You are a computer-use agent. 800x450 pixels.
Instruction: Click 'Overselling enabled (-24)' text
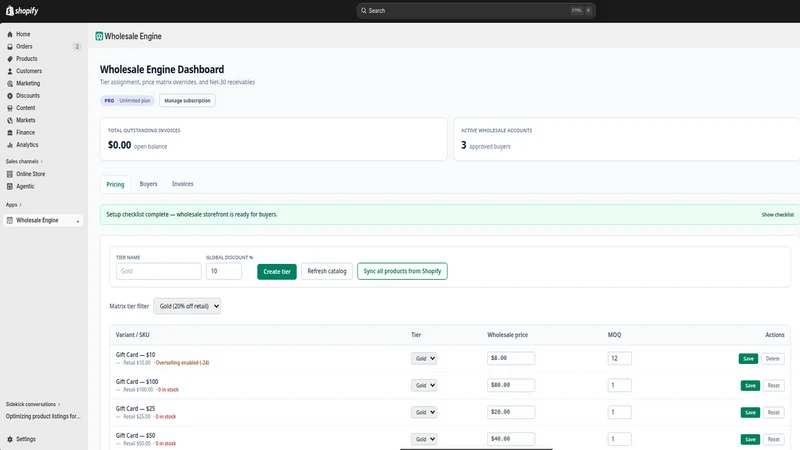pyautogui.click(x=182, y=363)
